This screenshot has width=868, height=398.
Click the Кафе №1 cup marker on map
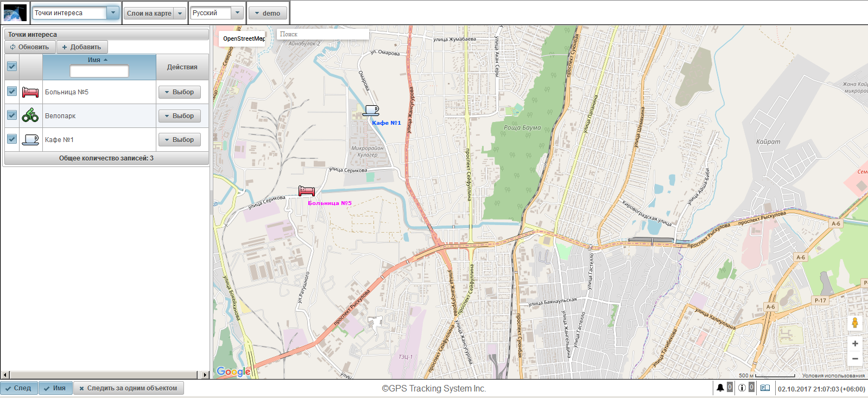[x=371, y=111]
